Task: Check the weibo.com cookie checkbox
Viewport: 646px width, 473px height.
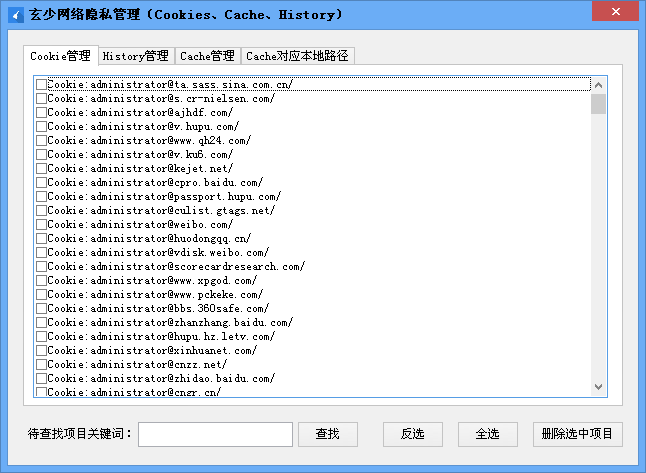Action: tap(41, 225)
